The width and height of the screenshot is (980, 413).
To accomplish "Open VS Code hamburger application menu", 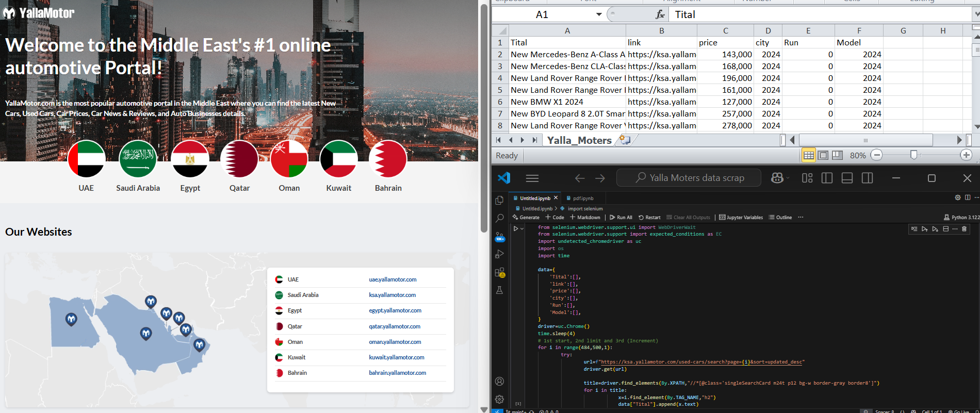I will click(x=532, y=178).
